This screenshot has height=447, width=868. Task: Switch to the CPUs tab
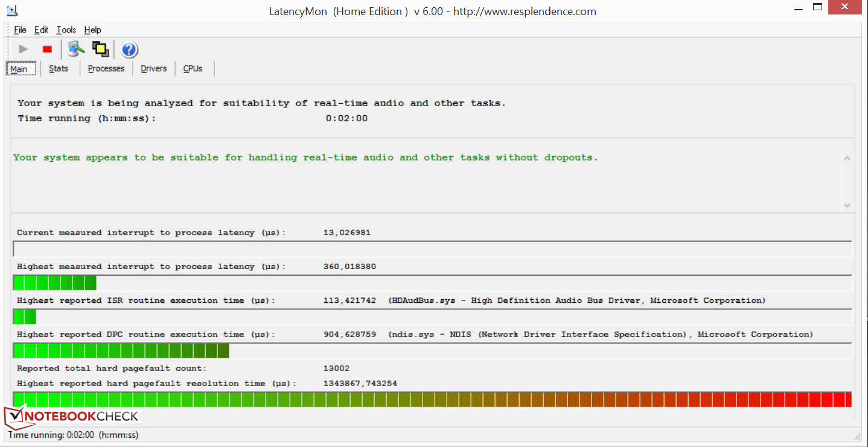193,69
